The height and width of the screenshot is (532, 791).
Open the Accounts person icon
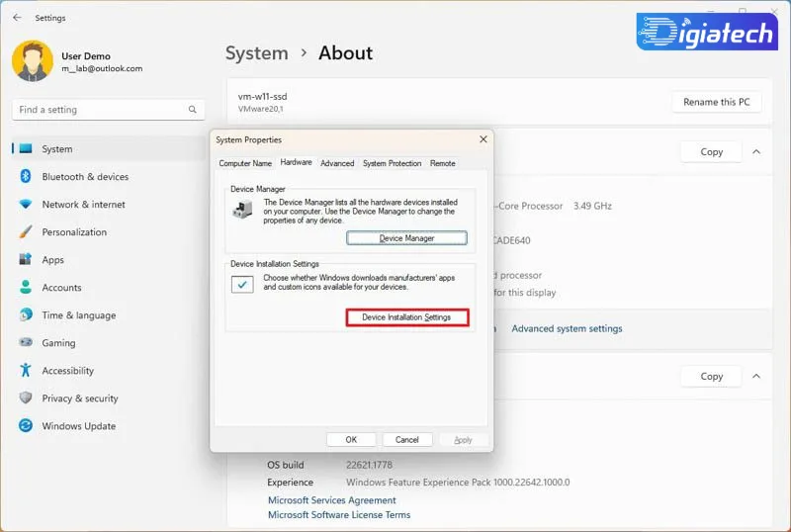pos(26,287)
